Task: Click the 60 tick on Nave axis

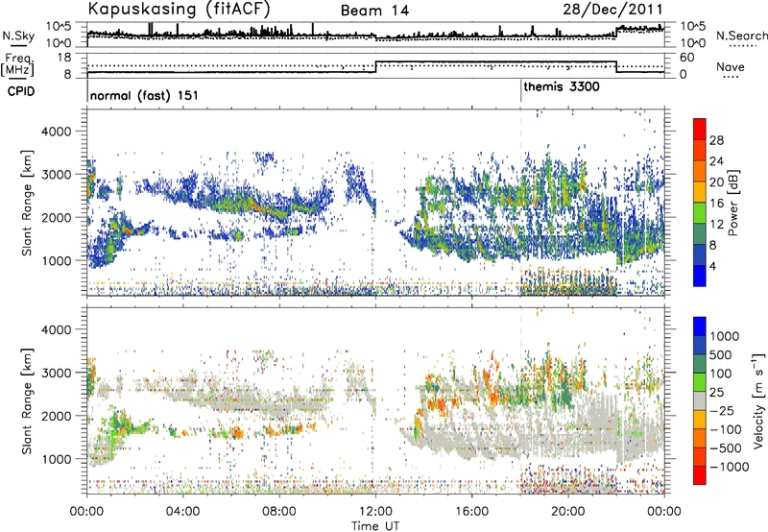Action: click(x=687, y=58)
